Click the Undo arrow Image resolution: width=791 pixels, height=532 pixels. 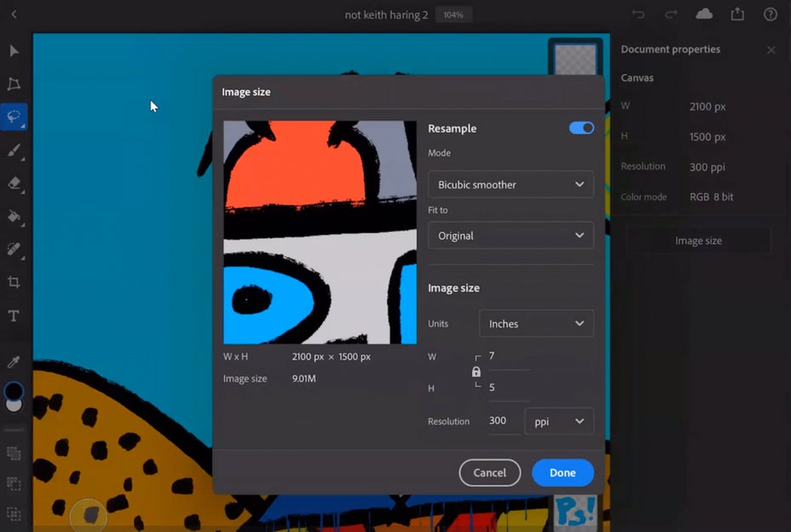tap(638, 14)
